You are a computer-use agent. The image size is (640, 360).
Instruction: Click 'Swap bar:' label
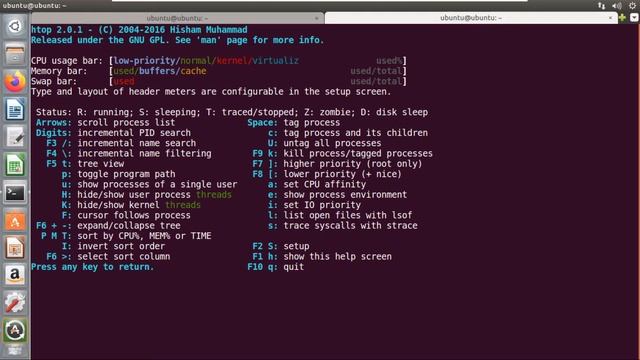tap(54, 81)
